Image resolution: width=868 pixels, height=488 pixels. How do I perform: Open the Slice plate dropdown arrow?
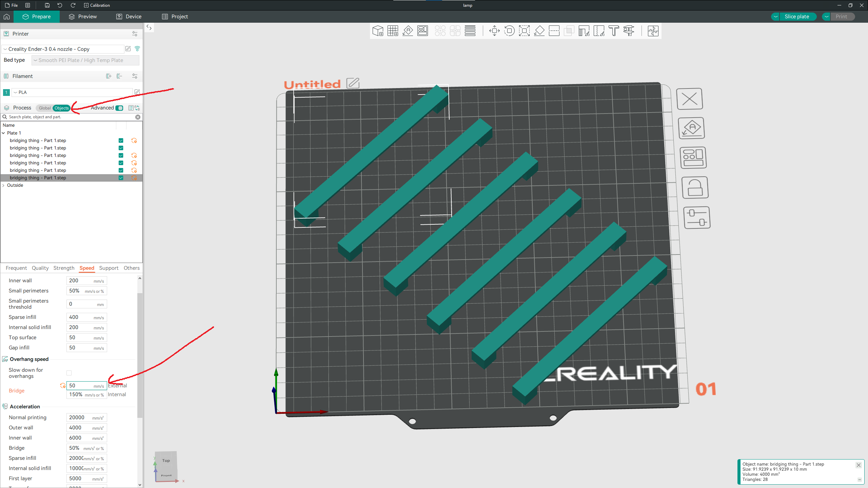click(776, 17)
